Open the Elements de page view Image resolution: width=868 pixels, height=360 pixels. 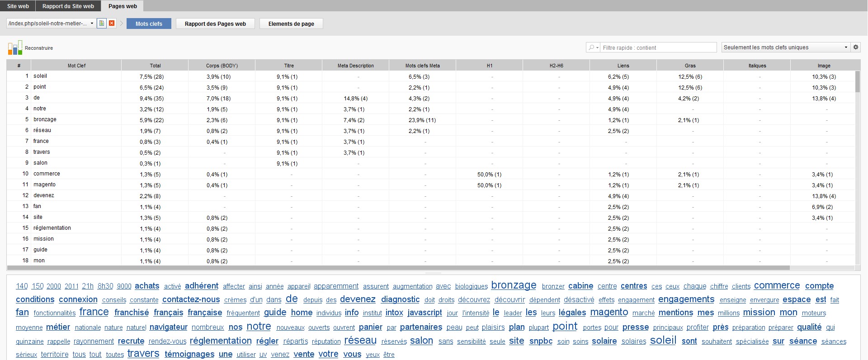[291, 24]
